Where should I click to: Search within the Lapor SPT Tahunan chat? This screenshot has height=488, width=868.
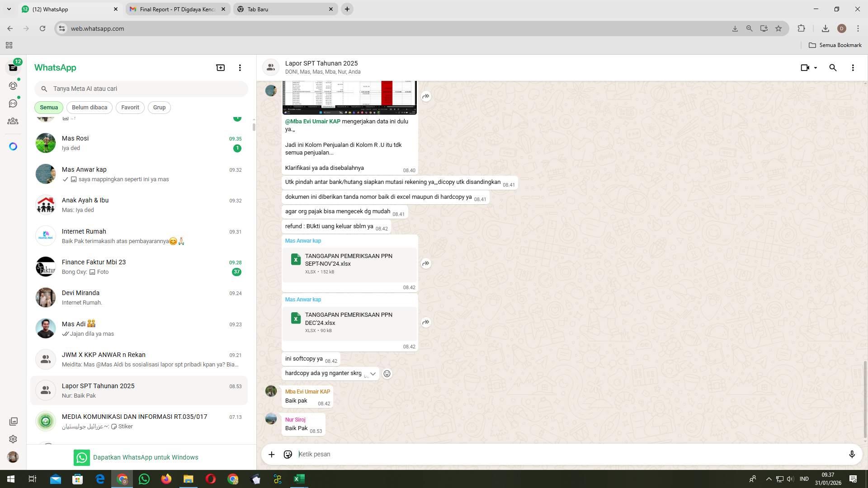[x=833, y=67]
